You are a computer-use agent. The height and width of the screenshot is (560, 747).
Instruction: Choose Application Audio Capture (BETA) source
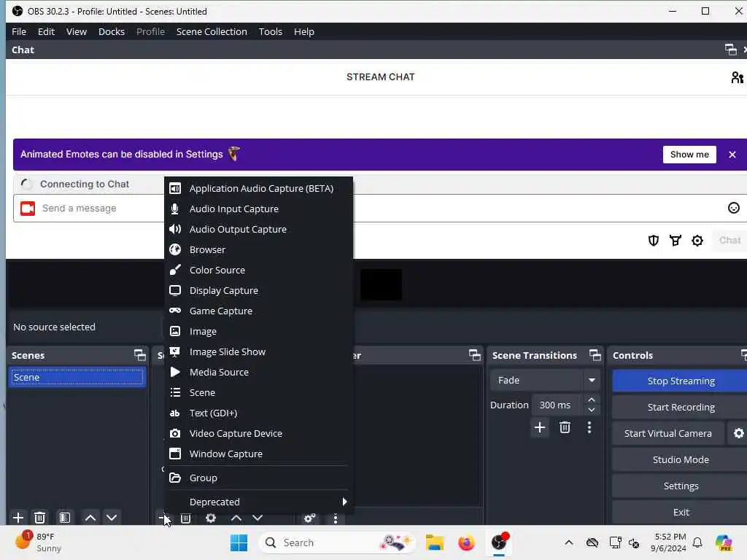pyautogui.click(x=258, y=189)
